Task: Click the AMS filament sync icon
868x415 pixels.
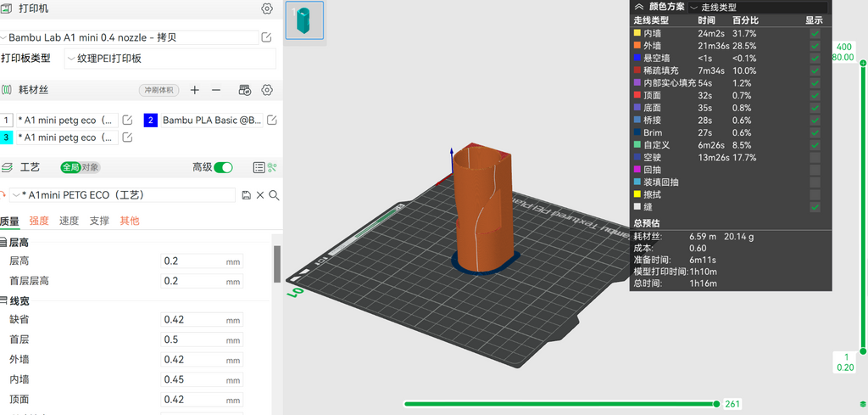Action: pyautogui.click(x=245, y=90)
